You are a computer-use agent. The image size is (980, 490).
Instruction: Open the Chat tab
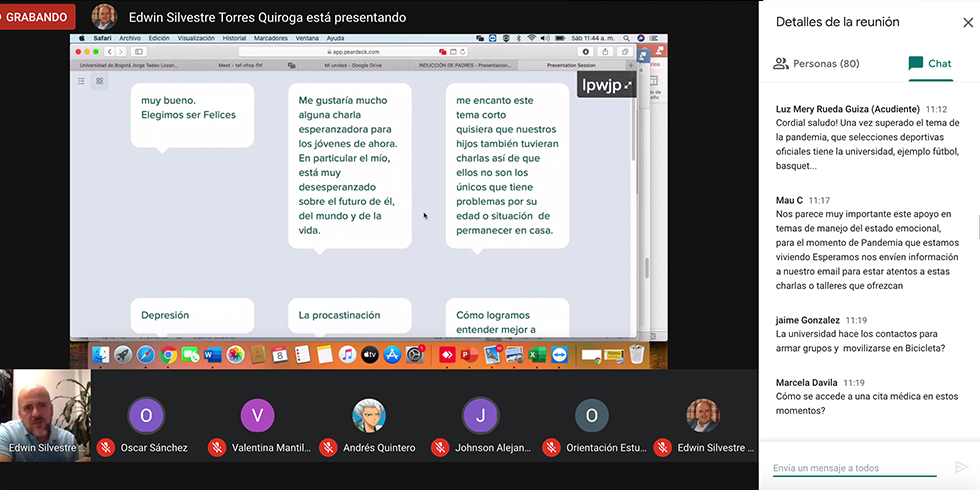[929, 63]
